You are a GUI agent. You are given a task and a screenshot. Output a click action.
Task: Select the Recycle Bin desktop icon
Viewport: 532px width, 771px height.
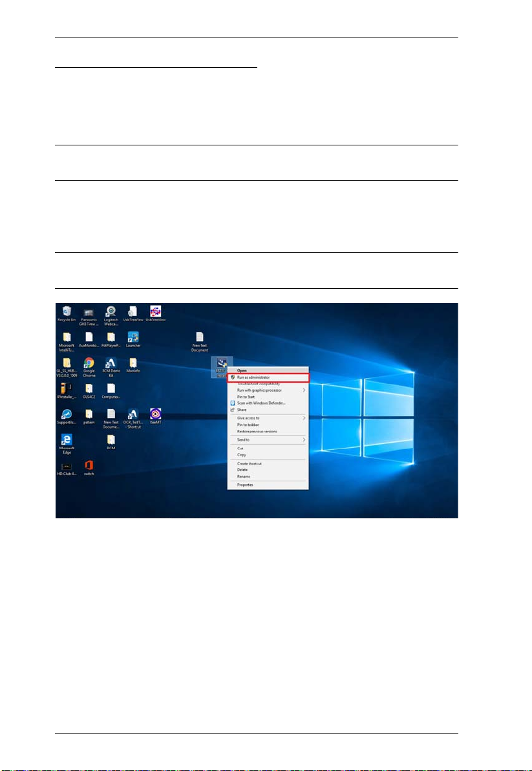pyautogui.click(x=67, y=313)
